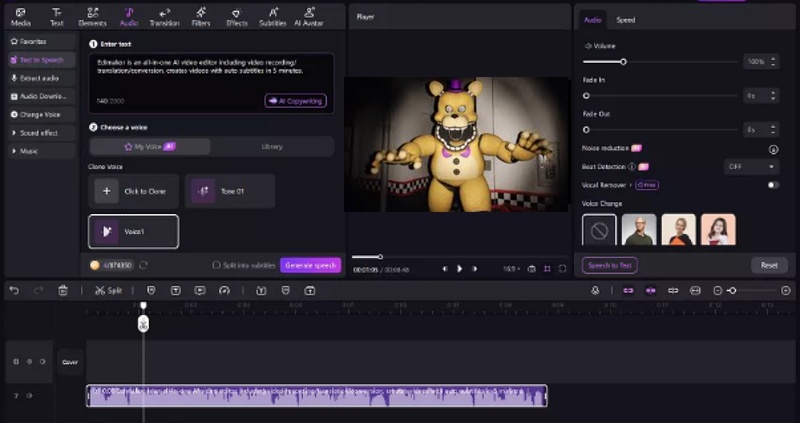Click the fit-timeline icon beside the zoom minus
The width and height of the screenshot is (800, 423).
[695, 290]
